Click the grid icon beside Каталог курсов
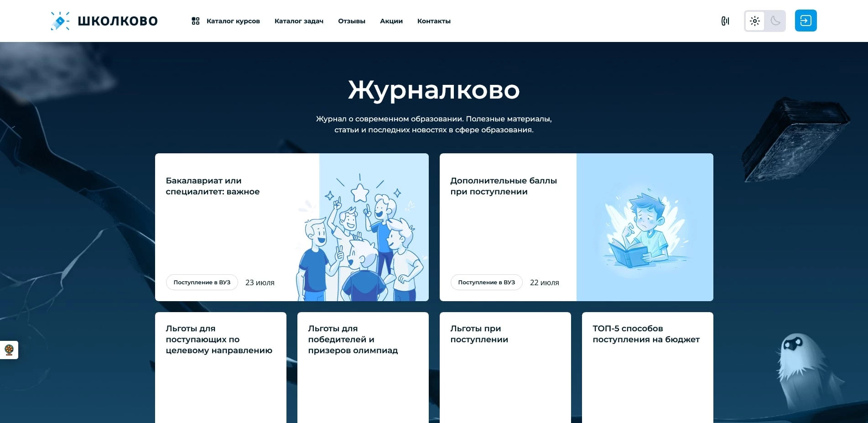The width and height of the screenshot is (868, 423). 196,21
